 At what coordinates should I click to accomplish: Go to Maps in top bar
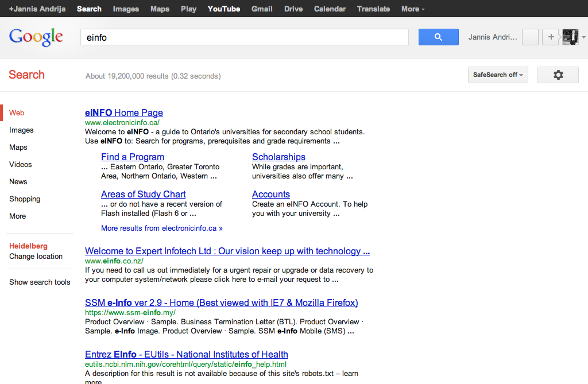[x=160, y=9]
